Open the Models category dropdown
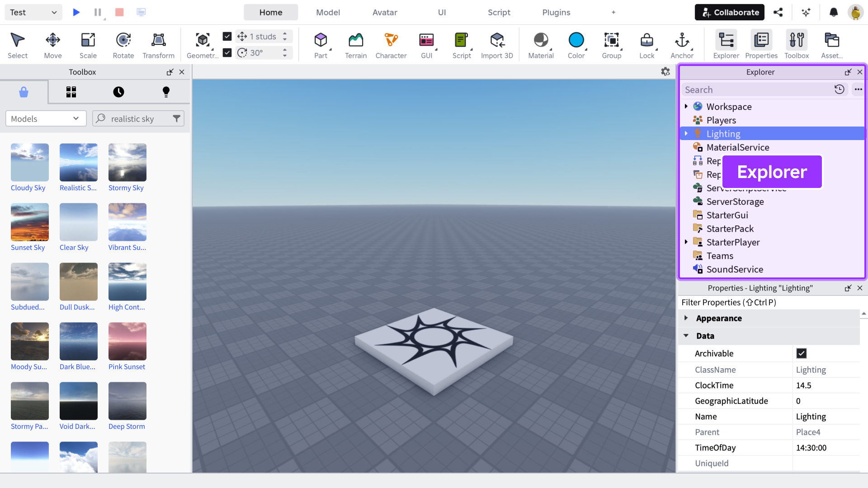868x488 pixels. [46, 119]
